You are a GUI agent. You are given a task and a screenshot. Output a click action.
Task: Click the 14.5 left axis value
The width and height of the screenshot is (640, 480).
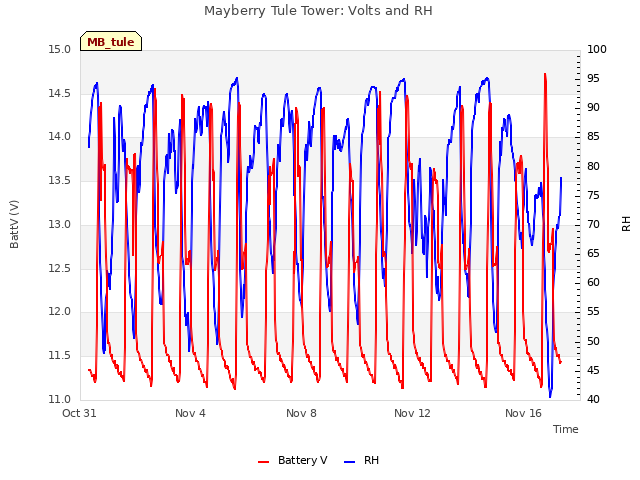pos(59,93)
